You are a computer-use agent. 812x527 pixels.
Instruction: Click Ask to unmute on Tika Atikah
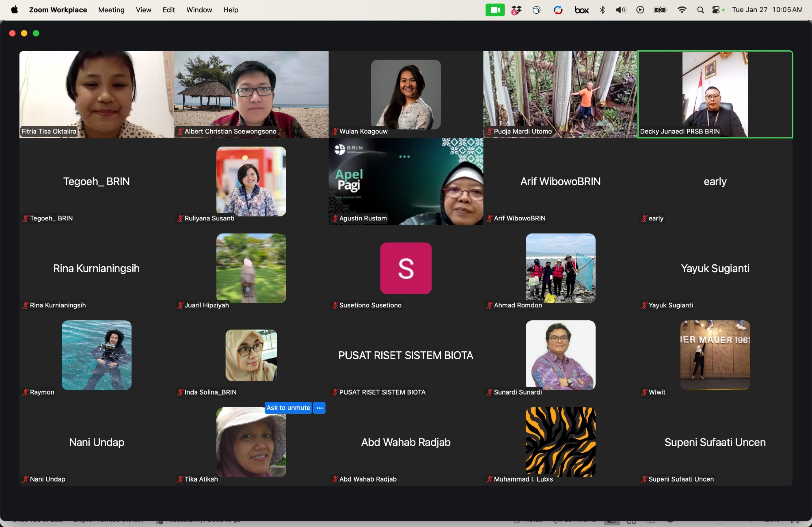[288, 408]
